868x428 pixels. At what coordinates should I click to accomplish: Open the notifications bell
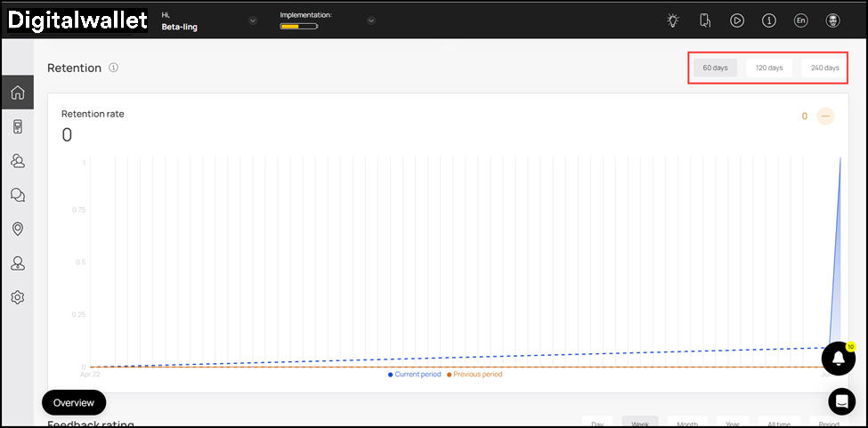pyautogui.click(x=838, y=357)
